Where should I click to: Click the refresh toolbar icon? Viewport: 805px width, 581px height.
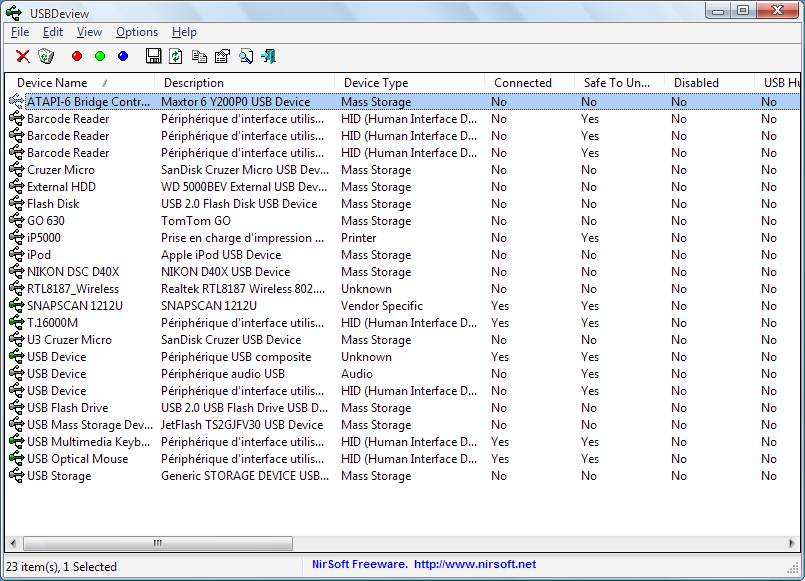(x=176, y=57)
